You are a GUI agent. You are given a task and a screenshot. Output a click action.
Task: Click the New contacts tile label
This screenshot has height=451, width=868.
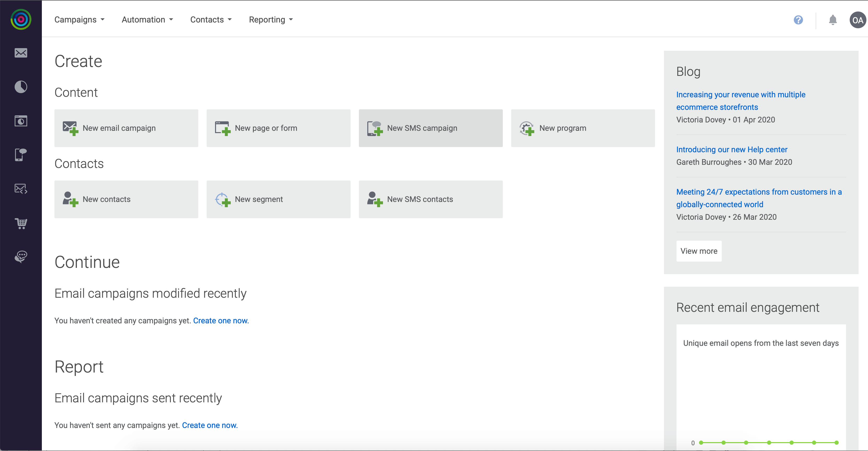point(106,199)
